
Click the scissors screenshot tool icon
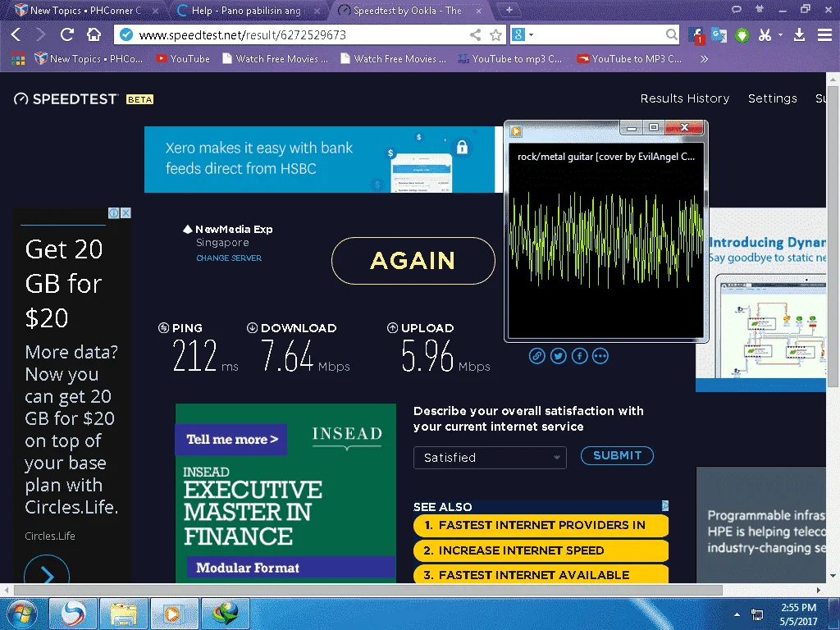click(x=765, y=35)
